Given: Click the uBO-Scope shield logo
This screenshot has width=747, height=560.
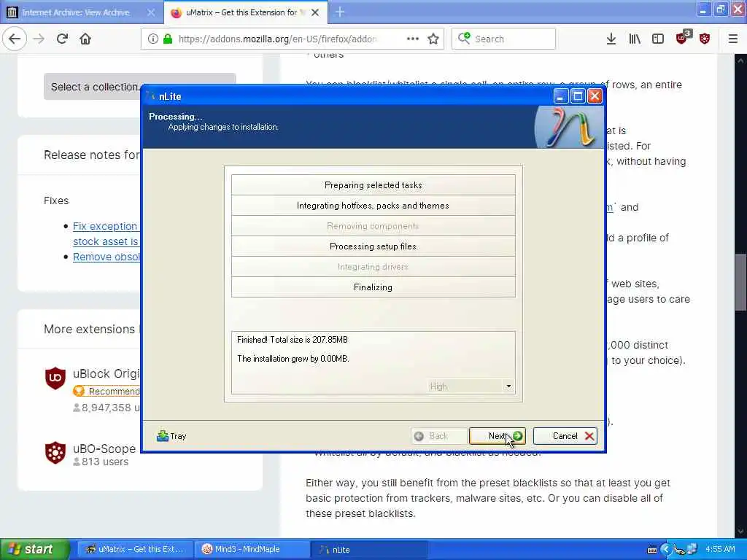Looking at the screenshot, I should pos(55,452).
